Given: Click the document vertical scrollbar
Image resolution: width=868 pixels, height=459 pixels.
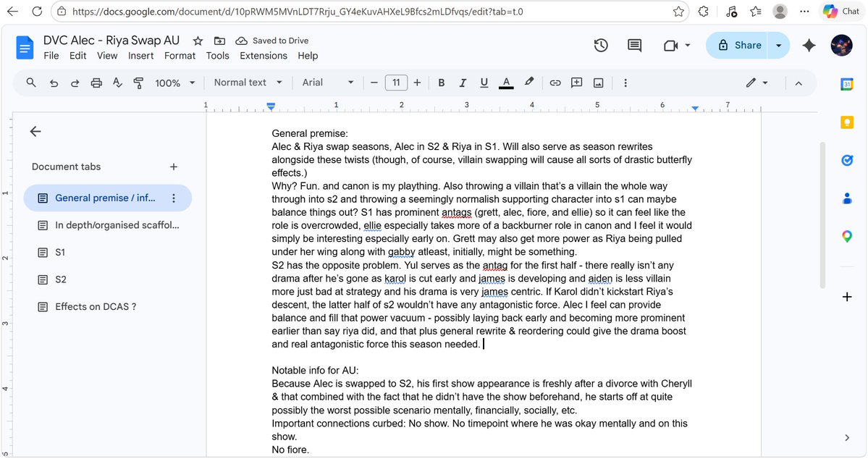Looking at the screenshot, I should tap(822, 215).
